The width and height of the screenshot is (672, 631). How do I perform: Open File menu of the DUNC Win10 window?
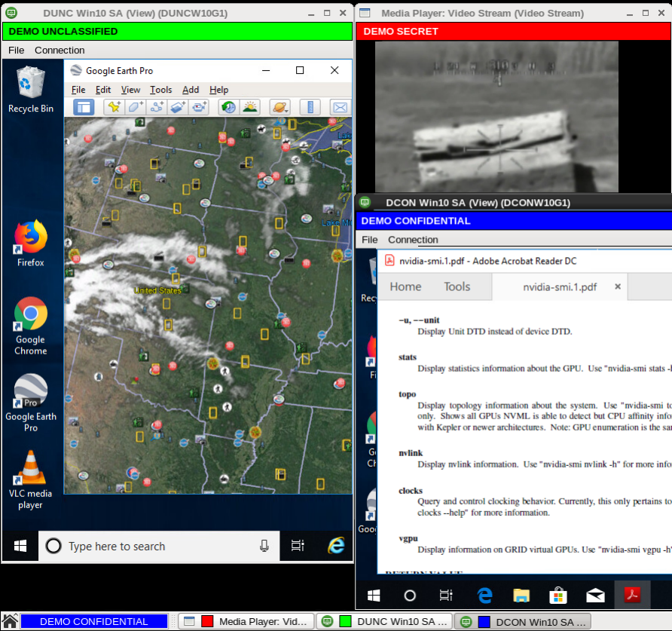[17, 51]
